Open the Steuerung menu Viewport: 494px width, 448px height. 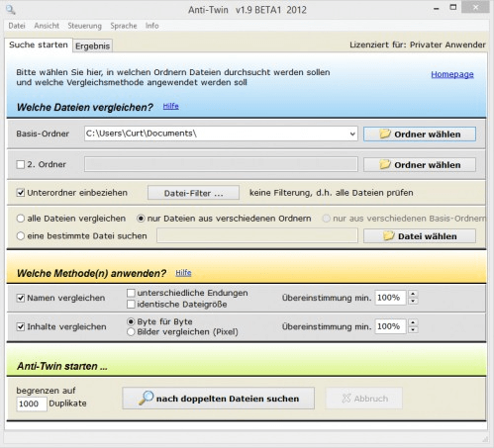84,26
